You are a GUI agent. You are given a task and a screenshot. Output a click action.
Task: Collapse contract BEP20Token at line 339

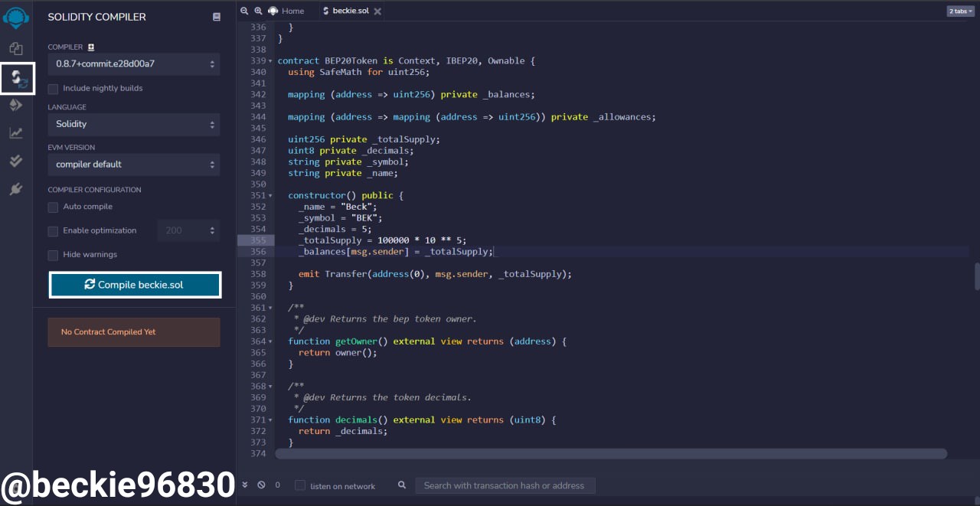[270, 60]
